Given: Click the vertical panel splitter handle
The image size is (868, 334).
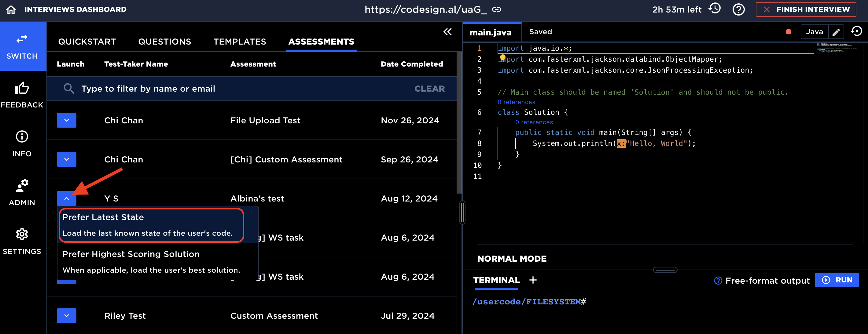Looking at the screenshot, I should click(x=462, y=212).
